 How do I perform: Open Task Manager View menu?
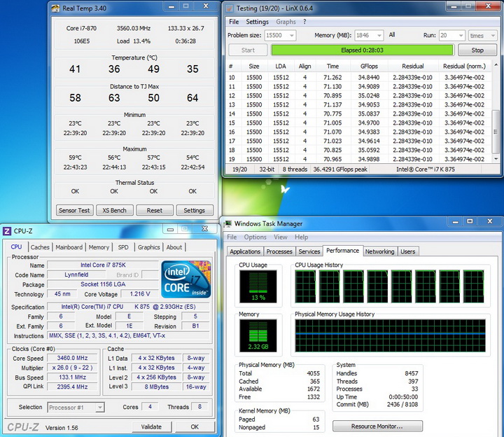tap(281, 237)
